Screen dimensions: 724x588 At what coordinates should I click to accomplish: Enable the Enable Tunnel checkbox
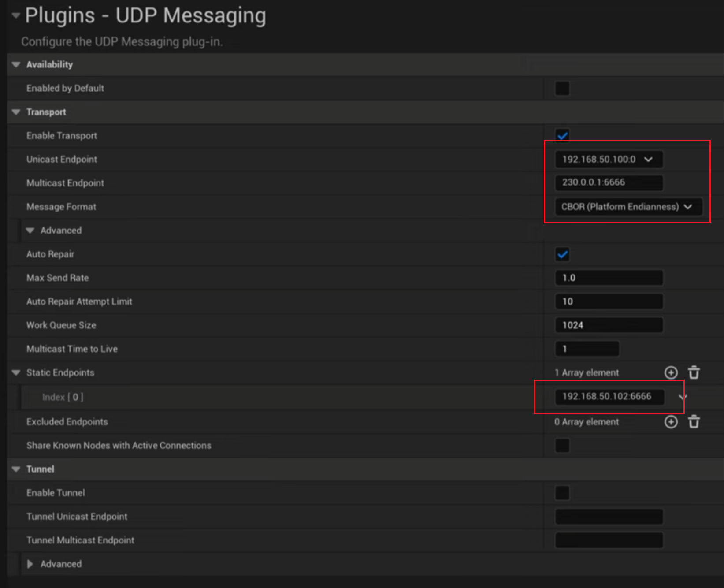[x=562, y=492]
